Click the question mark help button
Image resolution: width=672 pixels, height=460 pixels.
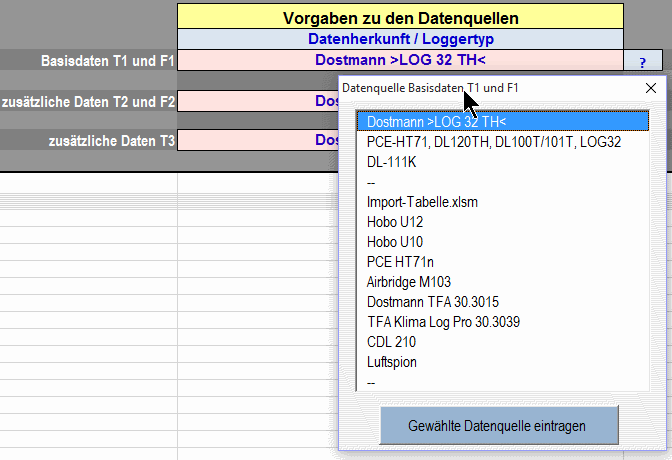click(642, 61)
